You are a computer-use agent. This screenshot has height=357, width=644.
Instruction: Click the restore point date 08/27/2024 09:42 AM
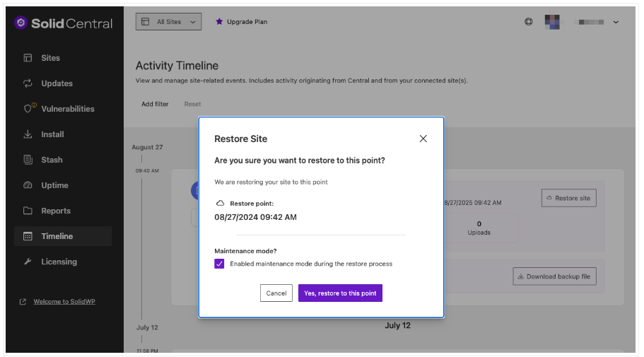[x=255, y=217]
